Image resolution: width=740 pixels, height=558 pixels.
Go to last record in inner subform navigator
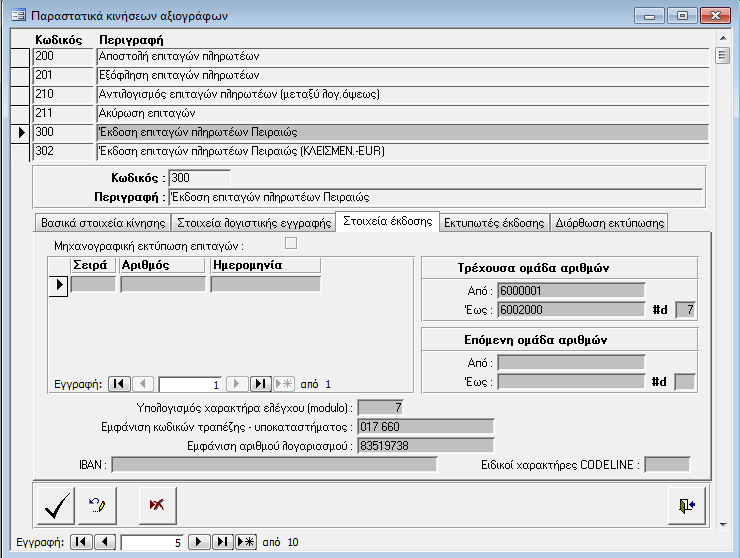(260, 383)
